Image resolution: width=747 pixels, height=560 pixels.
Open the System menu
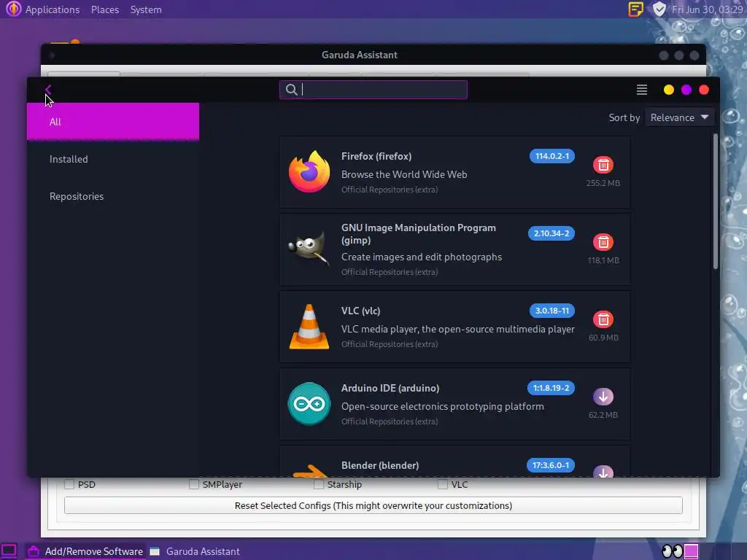[146, 9]
